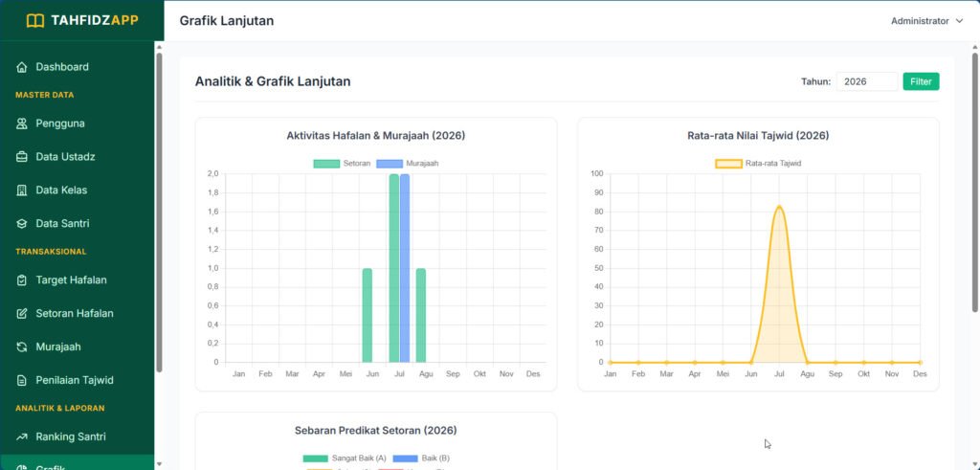Apply the year with the Filter button
Viewport: 980px width, 470px height.
coord(921,81)
